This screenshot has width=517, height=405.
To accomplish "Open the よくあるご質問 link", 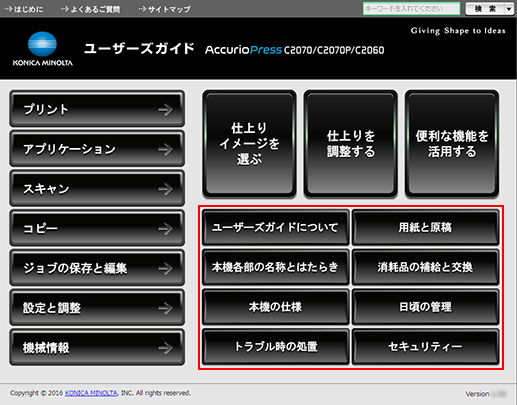I will (91, 9).
